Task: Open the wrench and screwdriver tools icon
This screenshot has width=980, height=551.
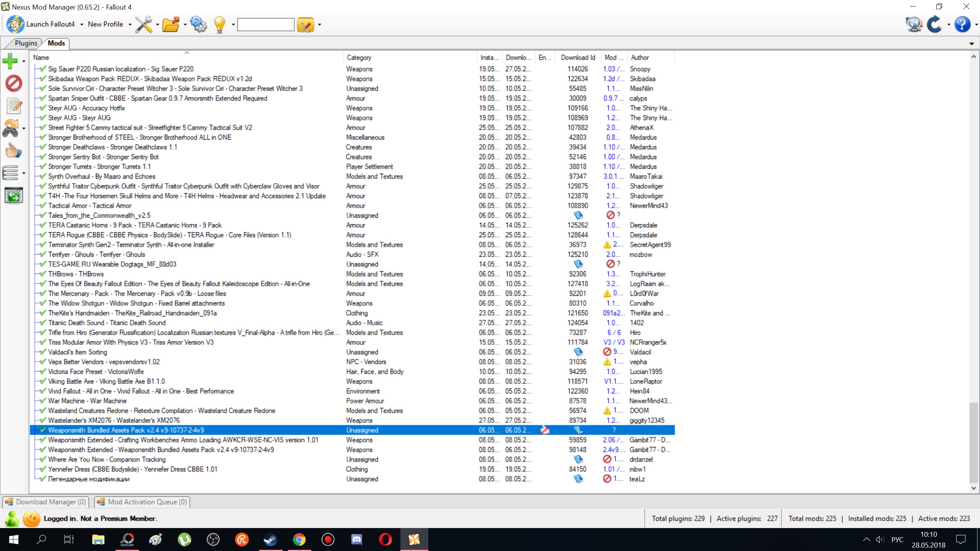Action: (144, 24)
